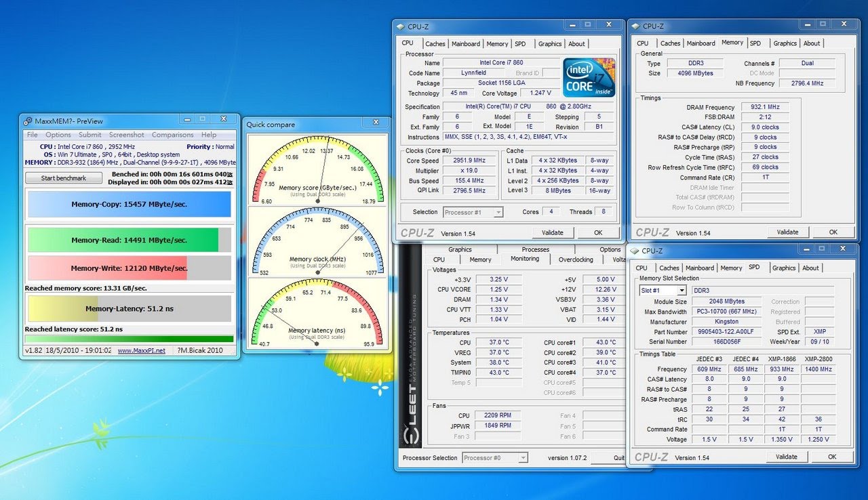Click the NB Frequency 2796.4 MHz value
The image size is (868, 500).
pyautogui.click(x=807, y=83)
